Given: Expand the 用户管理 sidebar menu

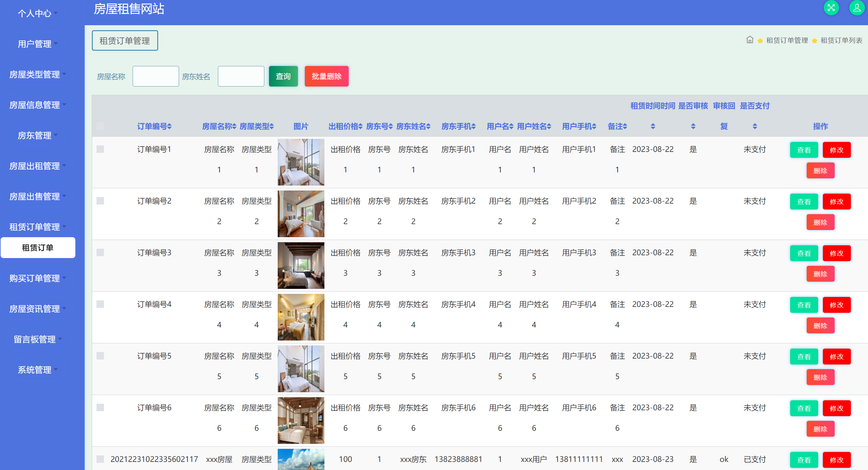Looking at the screenshot, I should tap(37, 44).
